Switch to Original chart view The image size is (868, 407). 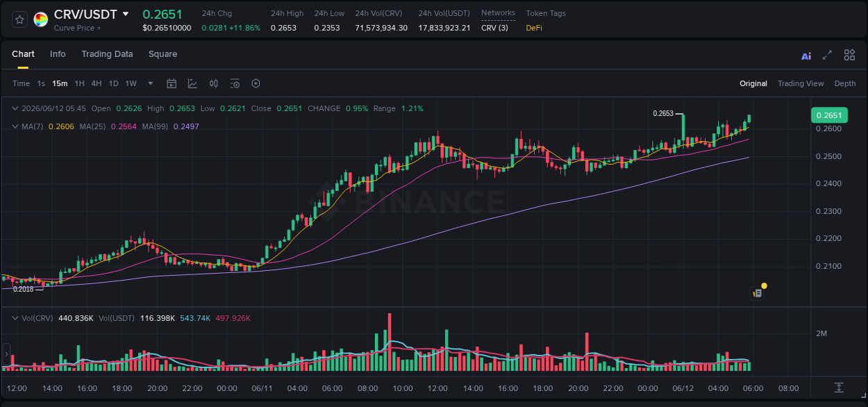point(753,83)
